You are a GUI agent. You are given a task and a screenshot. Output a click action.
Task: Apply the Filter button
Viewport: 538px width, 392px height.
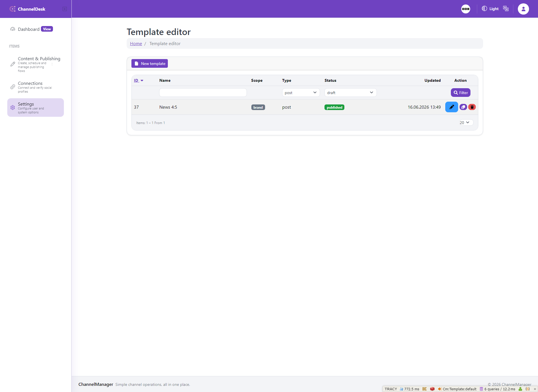461,93
